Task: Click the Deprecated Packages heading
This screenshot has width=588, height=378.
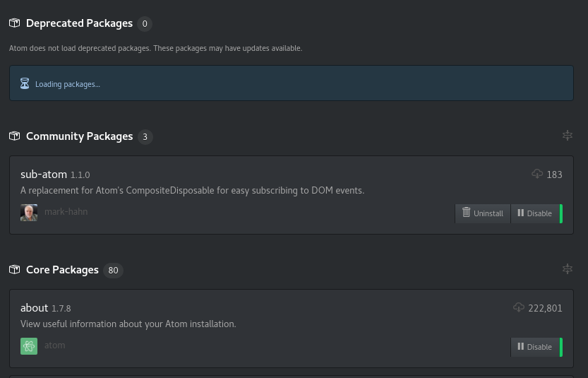Action: 79,23
